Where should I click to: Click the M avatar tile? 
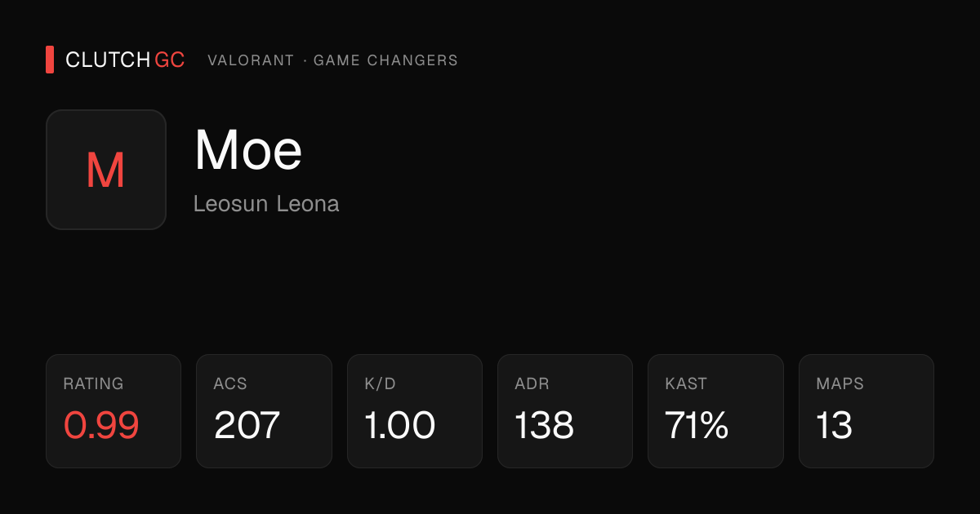coord(106,170)
